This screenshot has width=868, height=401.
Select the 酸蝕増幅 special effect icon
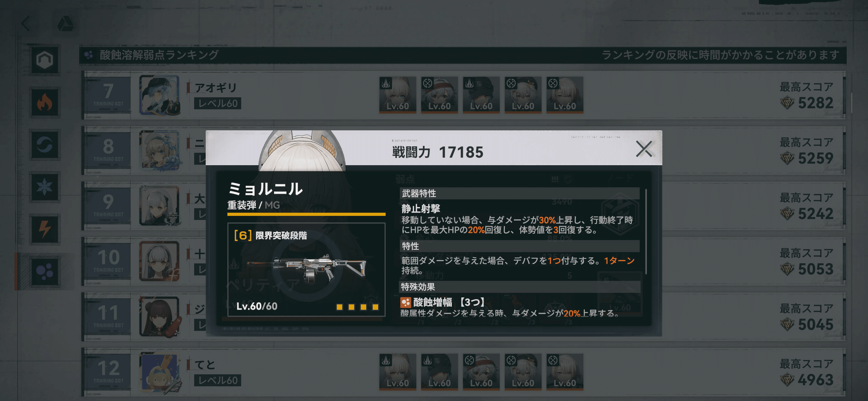click(x=405, y=302)
